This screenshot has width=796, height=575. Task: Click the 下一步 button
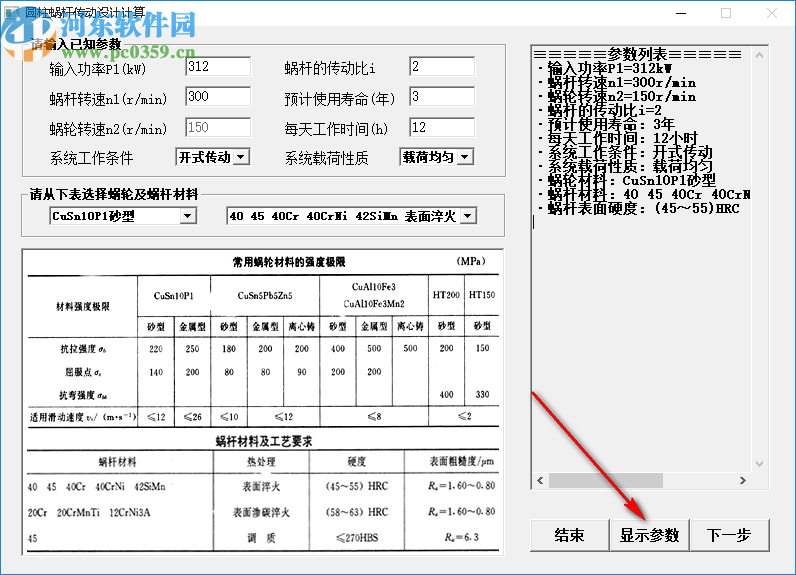point(729,535)
